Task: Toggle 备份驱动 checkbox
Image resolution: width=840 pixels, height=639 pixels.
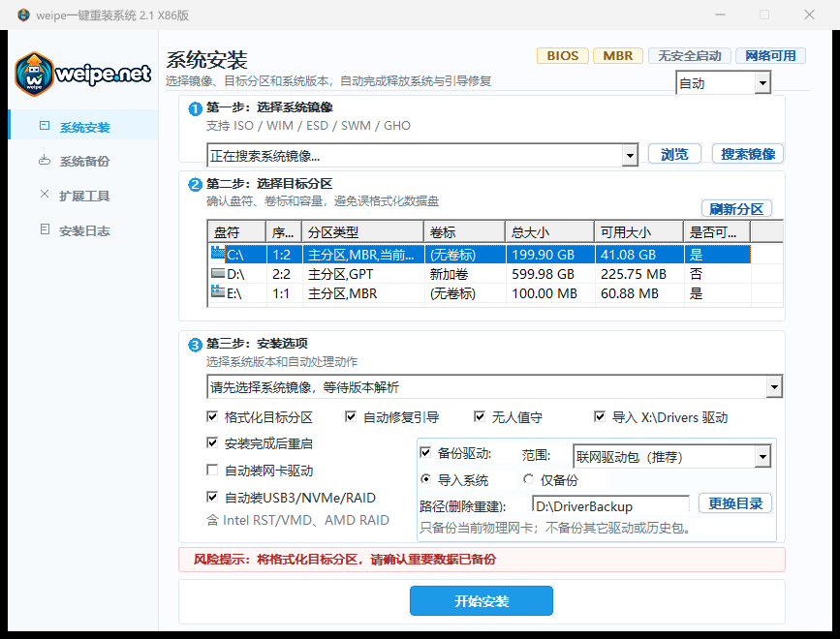Action: pos(425,453)
